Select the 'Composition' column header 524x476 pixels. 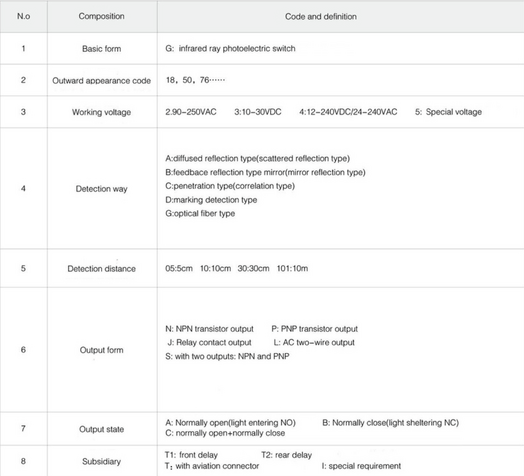[102, 16]
